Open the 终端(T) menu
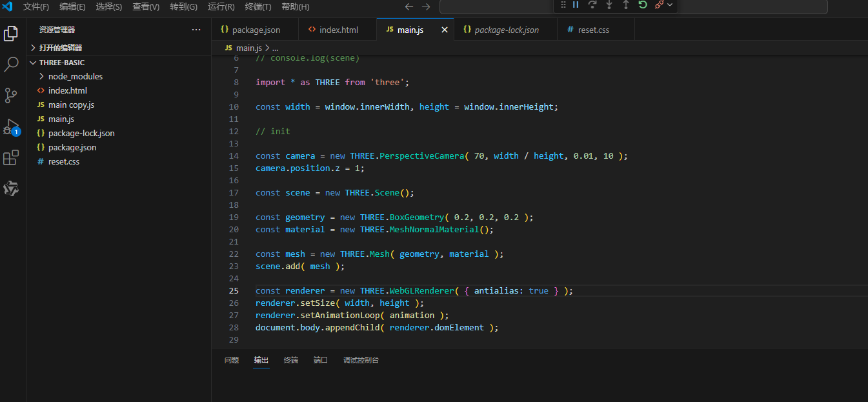This screenshot has height=402, width=868. point(258,7)
